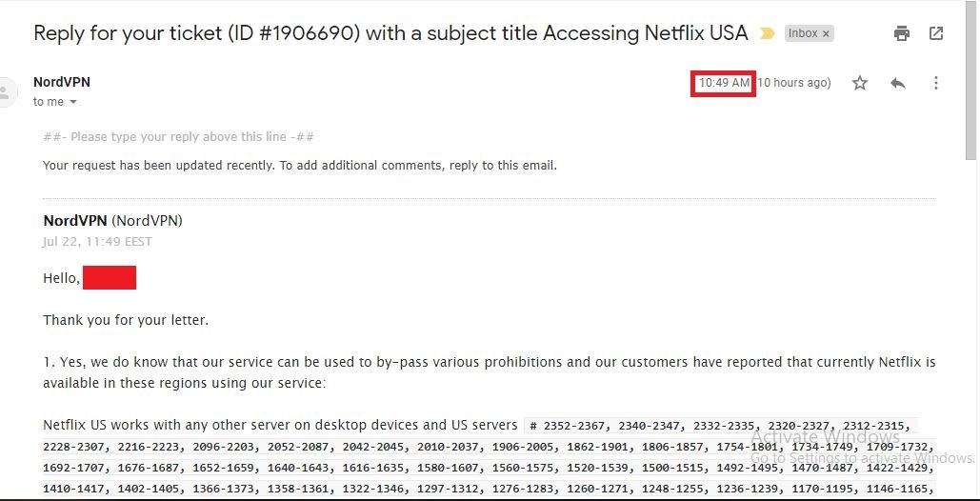The height and width of the screenshot is (501, 980).
Task: Reply using the arrow icon
Action: pyautogui.click(x=897, y=83)
